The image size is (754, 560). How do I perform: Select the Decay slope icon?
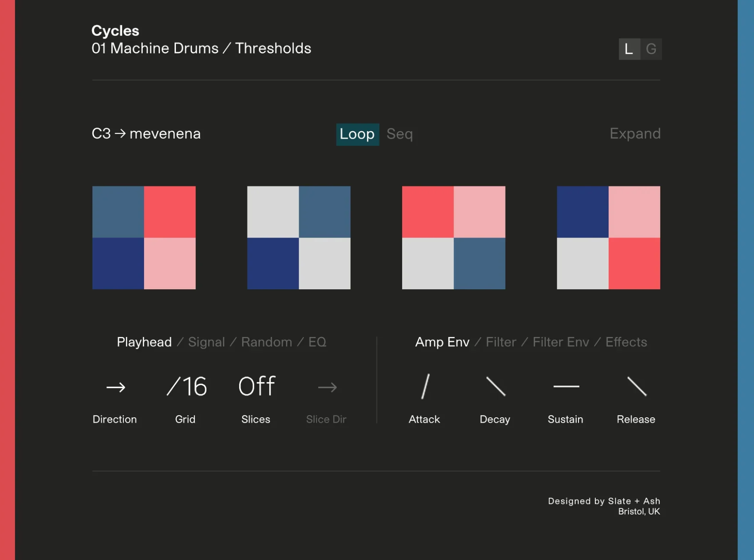[495, 386]
